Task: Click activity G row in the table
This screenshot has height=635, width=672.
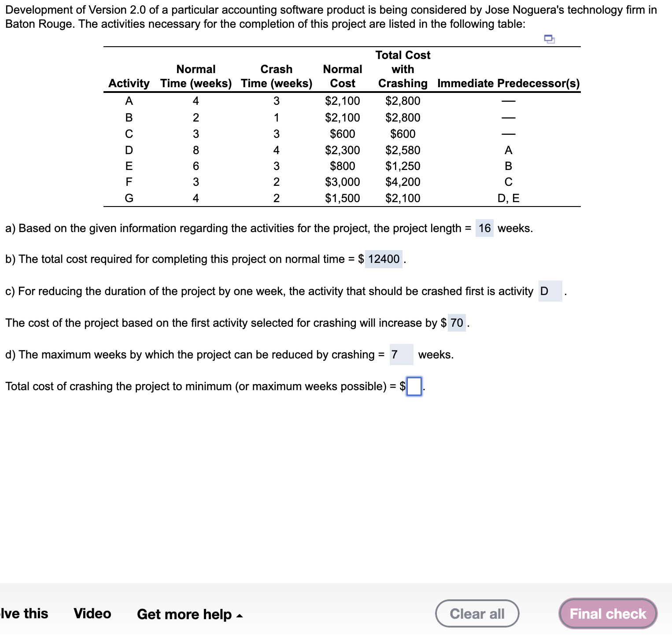Action: pos(128,198)
